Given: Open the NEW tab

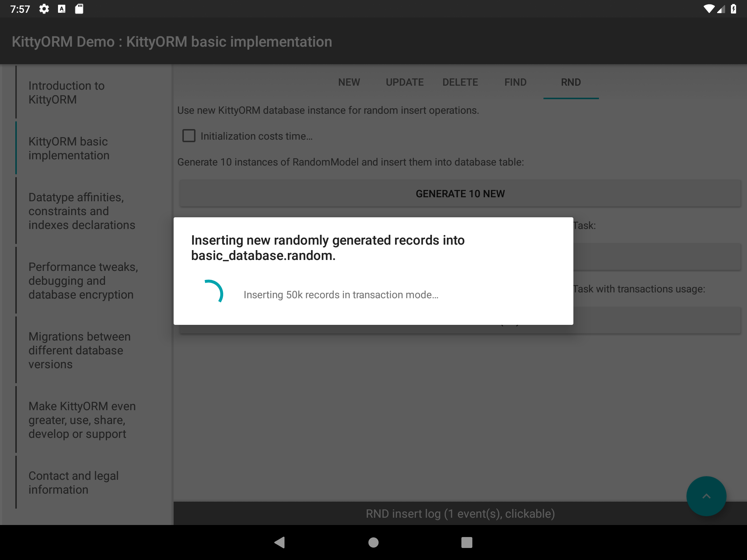Looking at the screenshot, I should click(x=349, y=82).
